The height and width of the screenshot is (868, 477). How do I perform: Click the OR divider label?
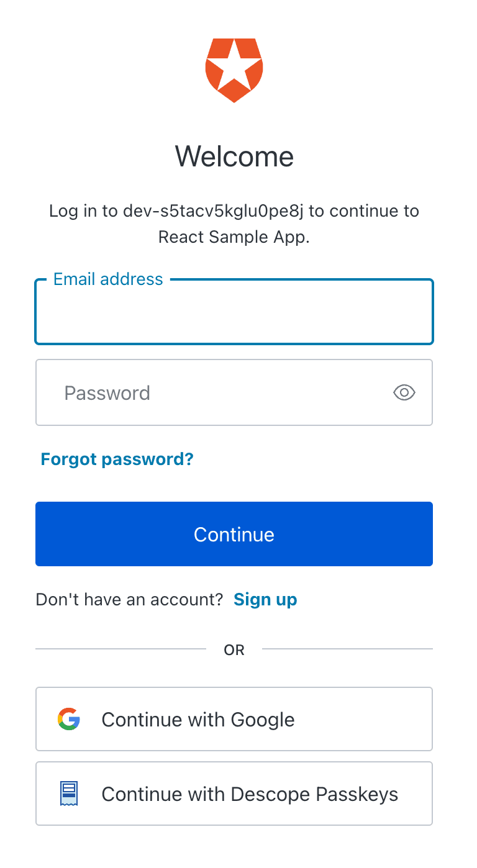pos(234,649)
